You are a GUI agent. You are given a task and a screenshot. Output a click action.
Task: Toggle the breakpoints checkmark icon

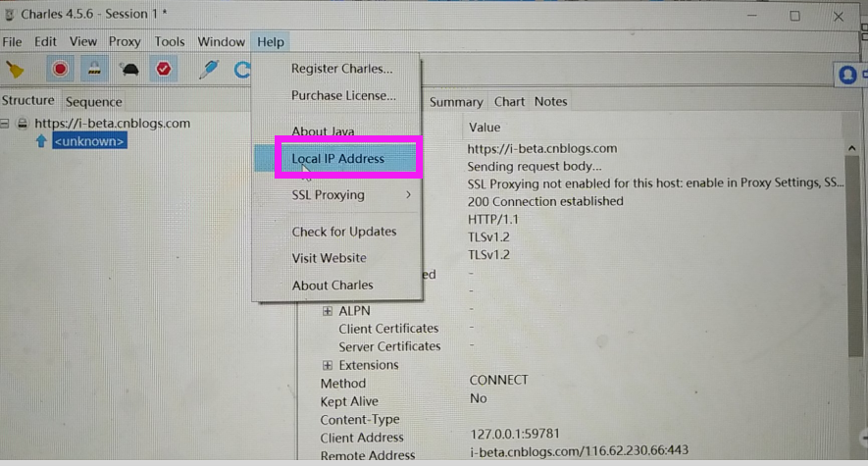164,70
